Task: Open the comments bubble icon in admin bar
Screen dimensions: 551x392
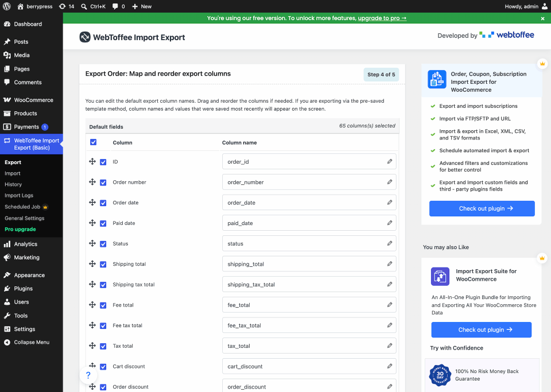Action: coord(115,6)
